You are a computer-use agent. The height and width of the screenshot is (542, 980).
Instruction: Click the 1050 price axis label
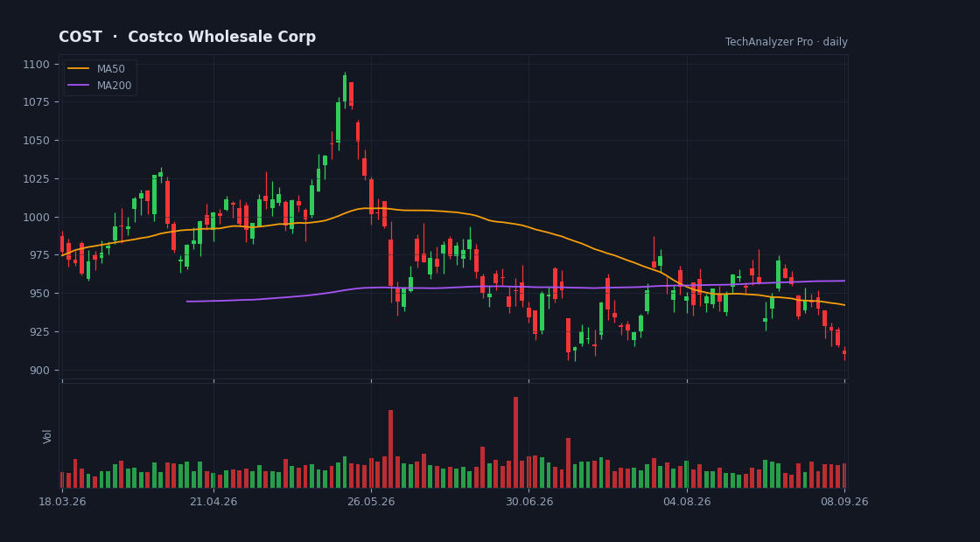[x=36, y=141]
